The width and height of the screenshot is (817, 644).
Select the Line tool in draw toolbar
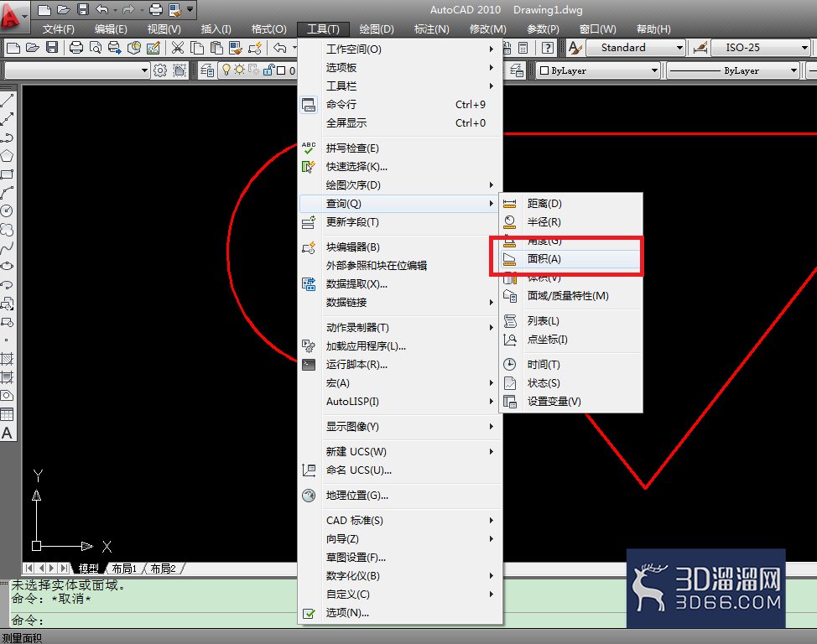pos(8,101)
